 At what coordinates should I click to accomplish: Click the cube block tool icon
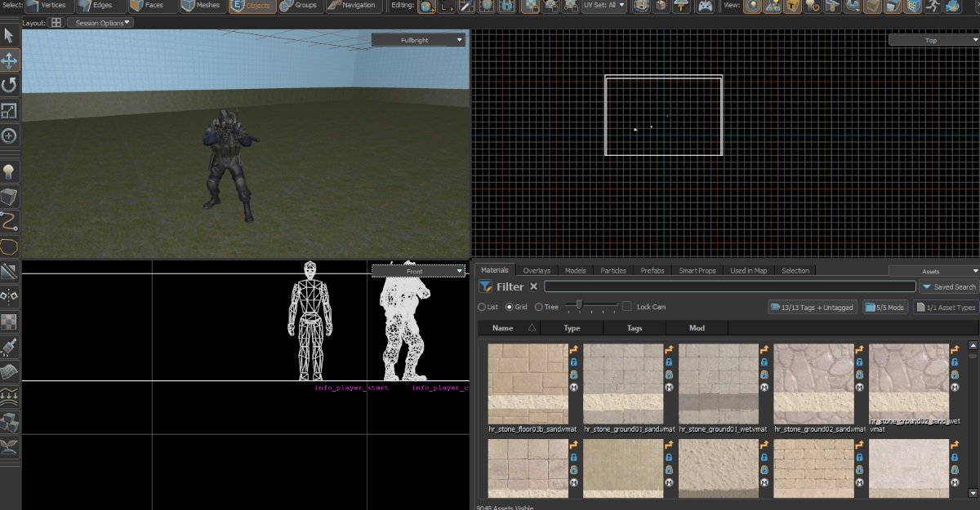(10, 197)
